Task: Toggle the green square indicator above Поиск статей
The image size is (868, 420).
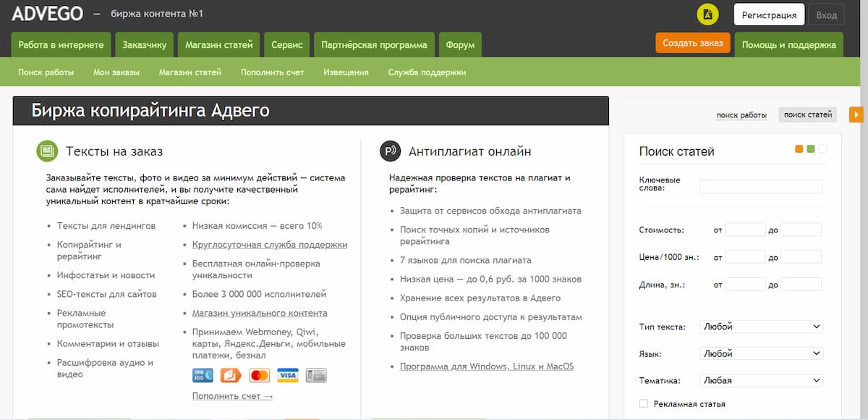Action: click(811, 148)
